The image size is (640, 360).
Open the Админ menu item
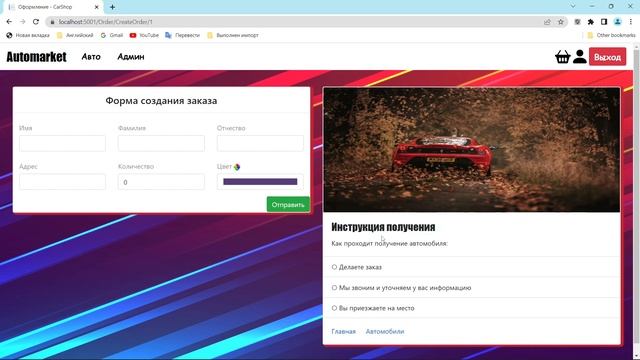(x=131, y=57)
